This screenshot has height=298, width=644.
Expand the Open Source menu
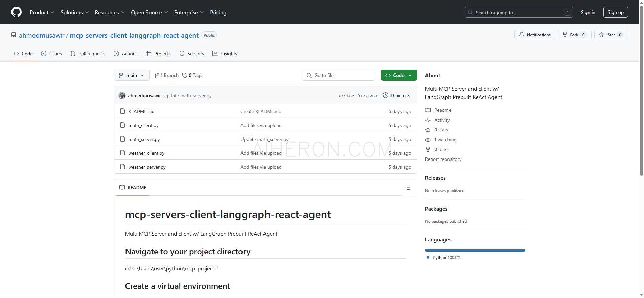point(149,12)
